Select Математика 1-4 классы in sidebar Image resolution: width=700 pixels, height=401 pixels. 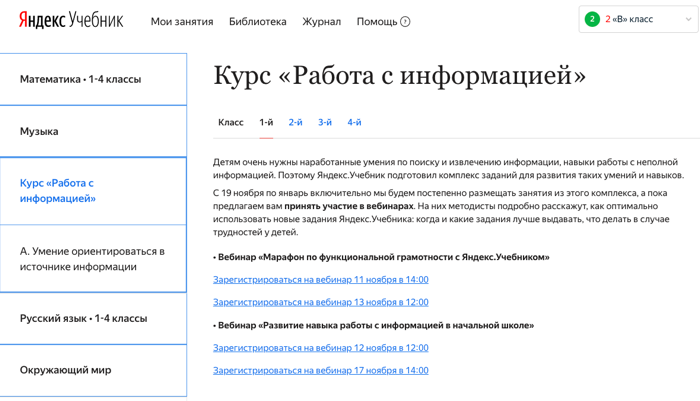coord(93,79)
